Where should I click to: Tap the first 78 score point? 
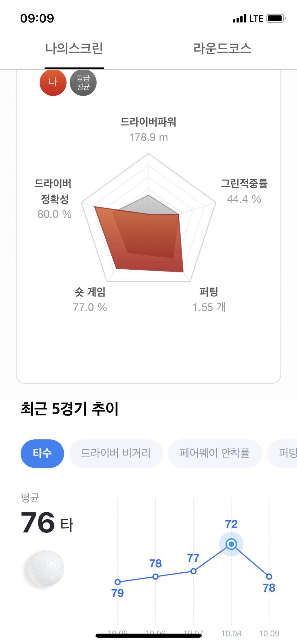156,577
